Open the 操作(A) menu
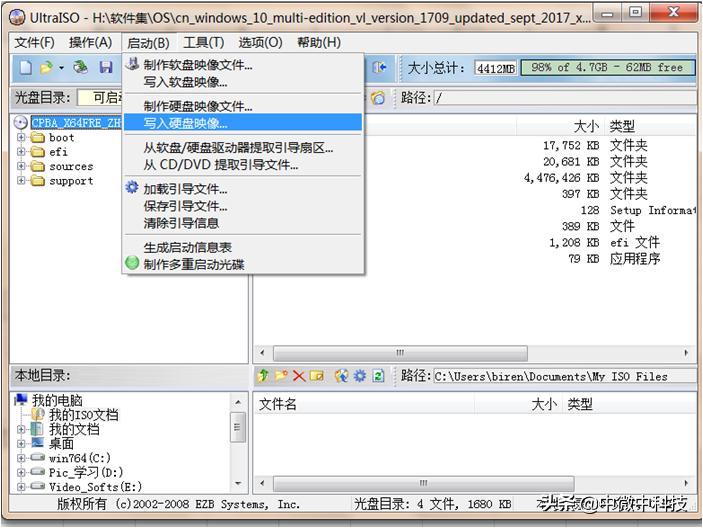This screenshot has width=703, height=528. pyautogui.click(x=91, y=43)
